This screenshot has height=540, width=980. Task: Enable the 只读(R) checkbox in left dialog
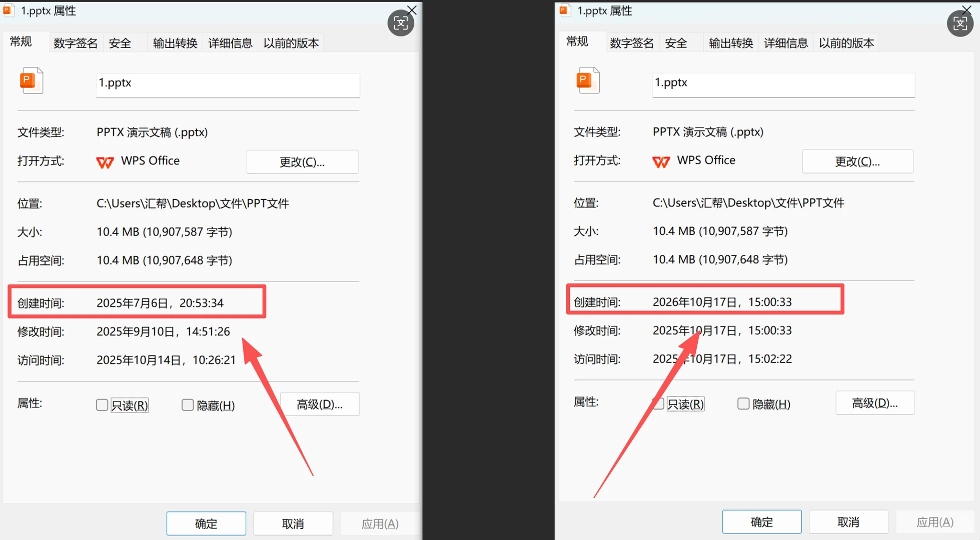tap(102, 405)
